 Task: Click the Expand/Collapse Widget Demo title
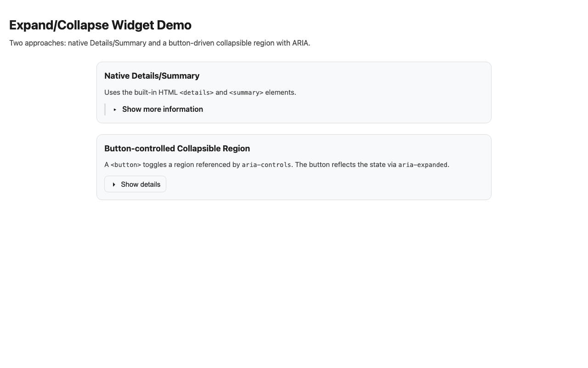tap(101, 25)
